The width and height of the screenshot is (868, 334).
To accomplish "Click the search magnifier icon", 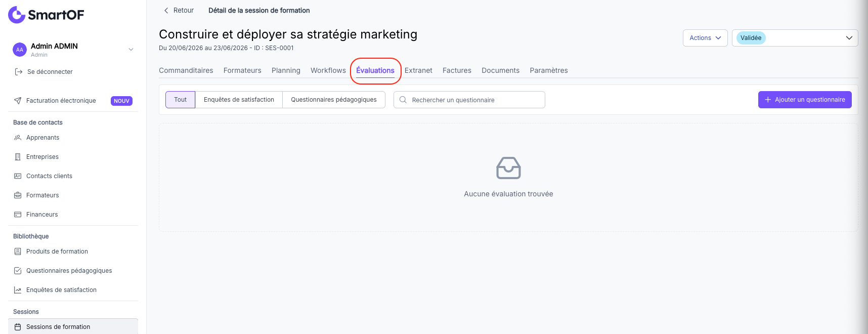I will 403,100.
